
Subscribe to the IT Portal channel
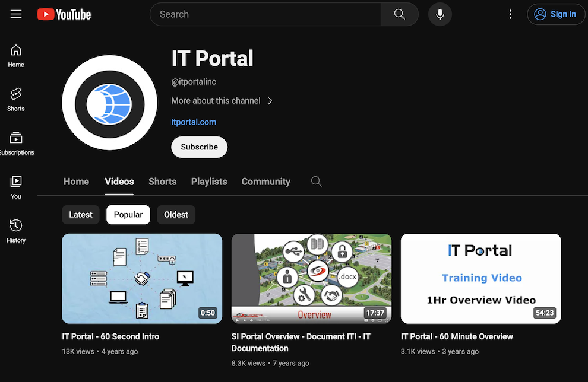199,147
